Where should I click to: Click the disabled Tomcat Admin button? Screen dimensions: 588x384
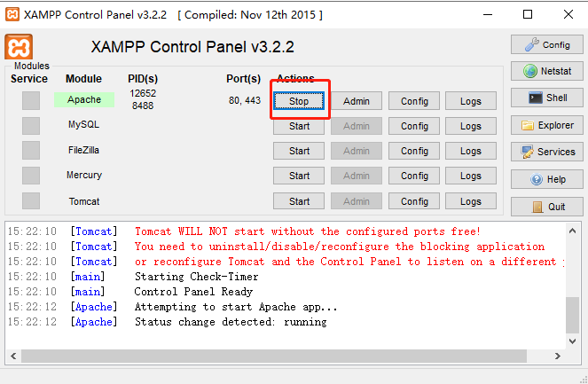click(x=357, y=201)
